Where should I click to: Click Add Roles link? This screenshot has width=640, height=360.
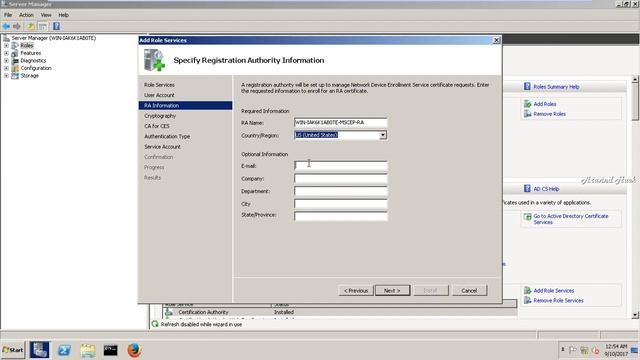click(544, 104)
